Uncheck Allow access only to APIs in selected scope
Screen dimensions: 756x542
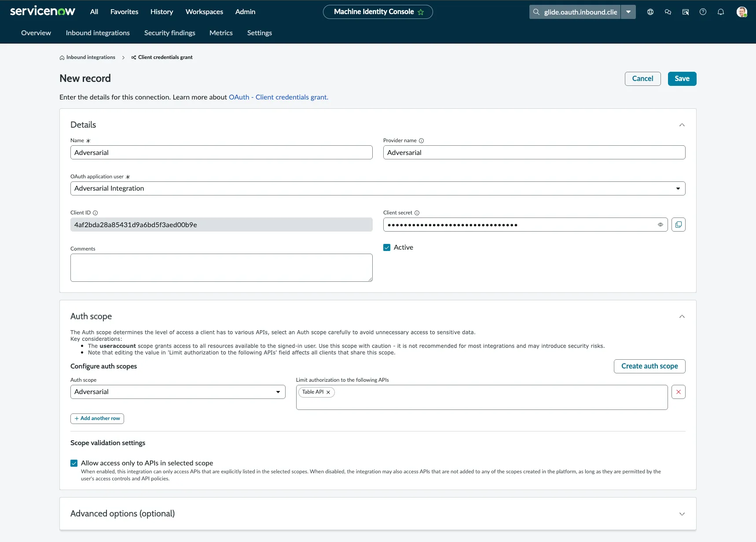[x=74, y=463]
